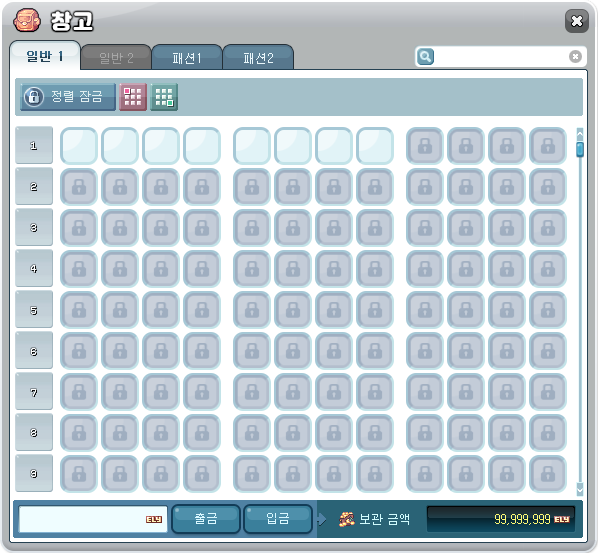Focus the storage search input field
598x553 pixels.
click(x=501, y=56)
